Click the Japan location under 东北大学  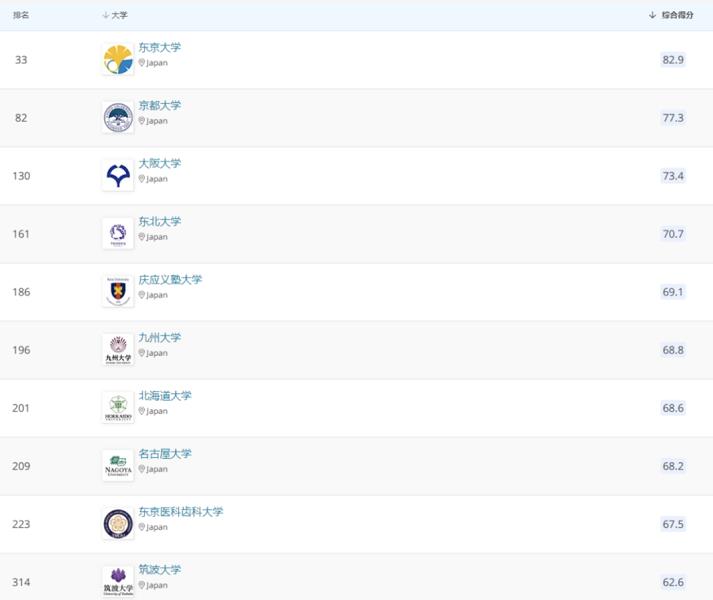click(153, 237)
